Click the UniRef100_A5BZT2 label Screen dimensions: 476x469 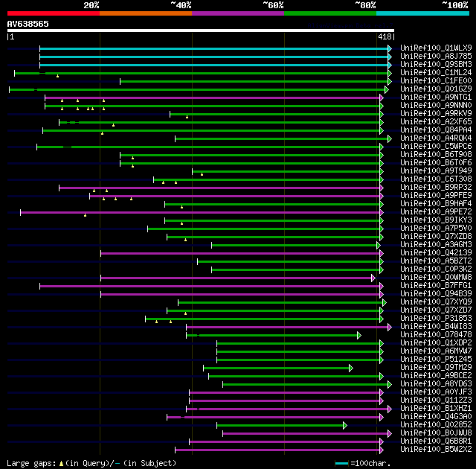point(436,261)
